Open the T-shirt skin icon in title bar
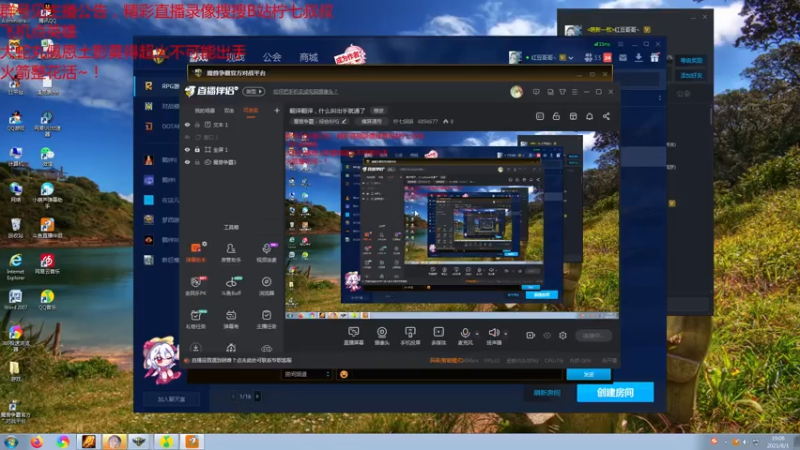800x450 pixels. 562,92
